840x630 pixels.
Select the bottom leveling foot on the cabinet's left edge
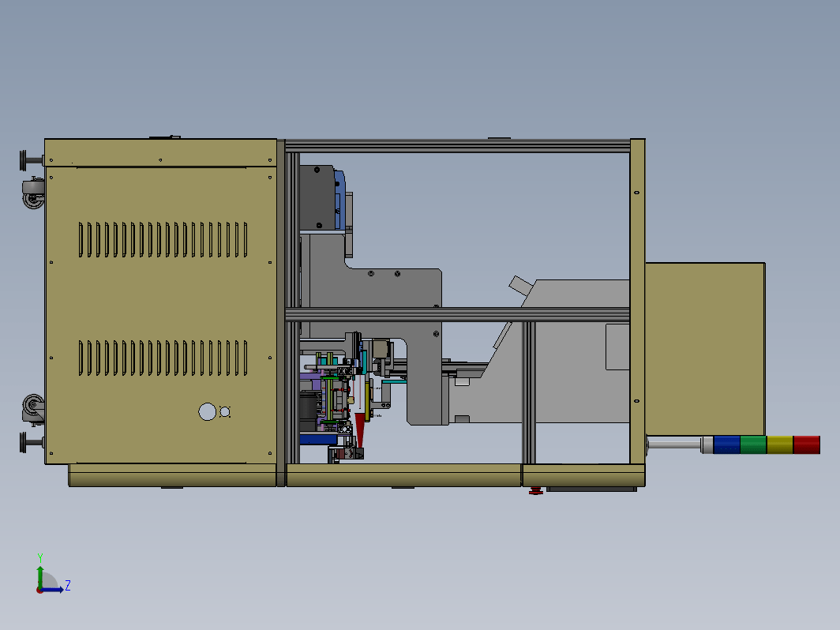pyautogui.click(x=31, y=442)
